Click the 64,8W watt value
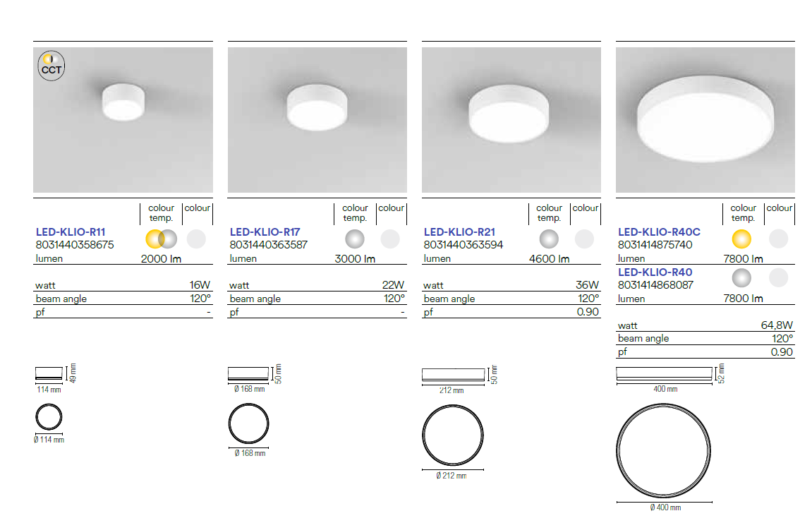 pos(777,325)
